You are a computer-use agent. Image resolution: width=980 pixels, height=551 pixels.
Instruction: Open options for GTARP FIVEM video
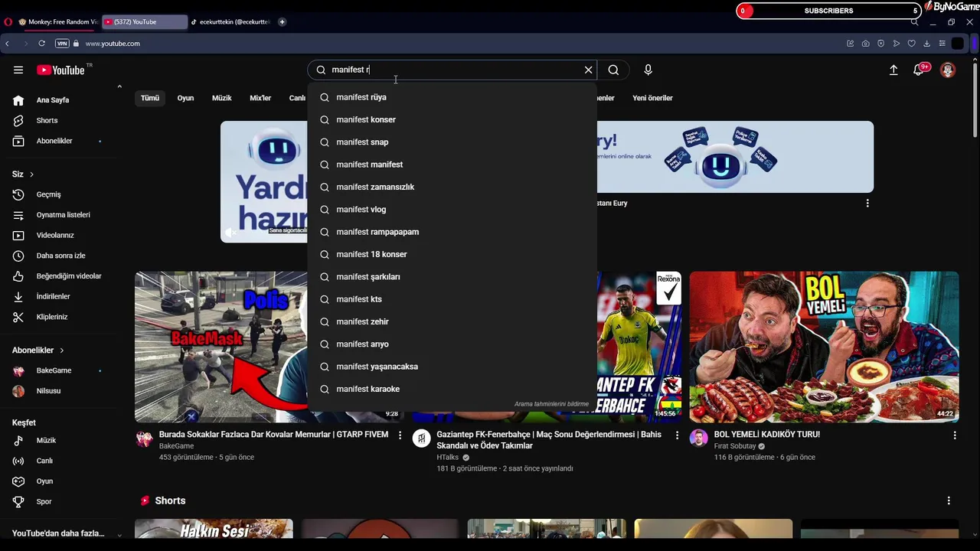(400, 435)
